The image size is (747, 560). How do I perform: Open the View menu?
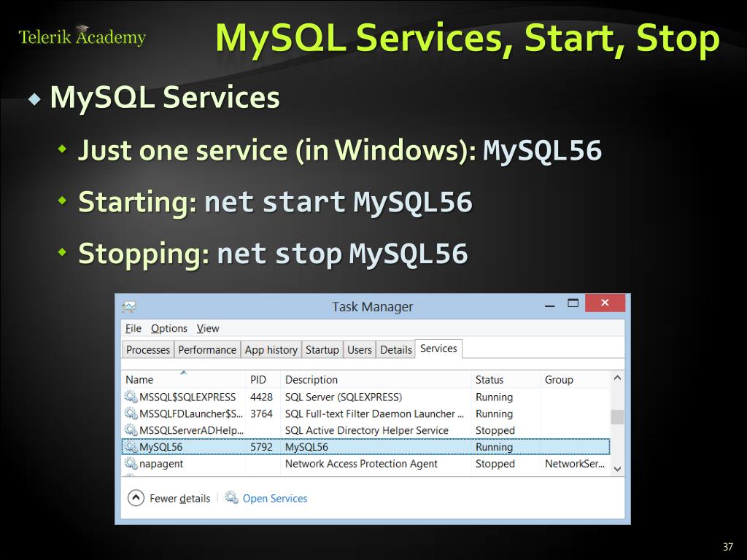pos(208,328)
